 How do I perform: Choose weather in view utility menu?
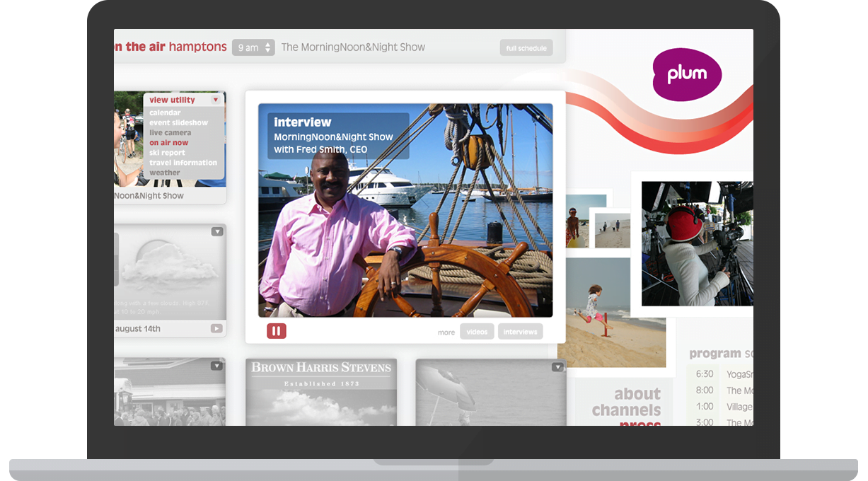164,172
